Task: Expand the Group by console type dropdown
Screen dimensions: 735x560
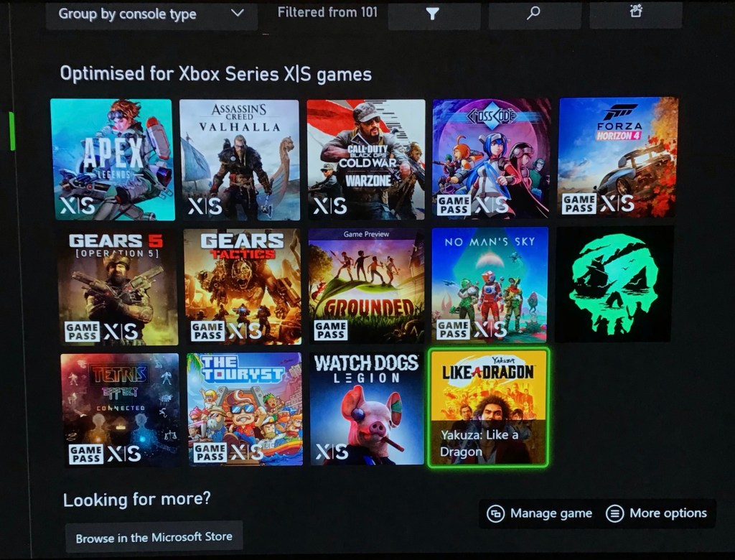Action: (151, 14)
